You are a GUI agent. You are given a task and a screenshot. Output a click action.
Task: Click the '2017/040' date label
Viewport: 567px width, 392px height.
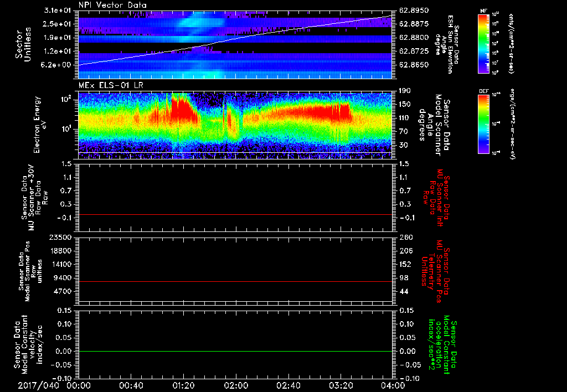tap(39, 386)
